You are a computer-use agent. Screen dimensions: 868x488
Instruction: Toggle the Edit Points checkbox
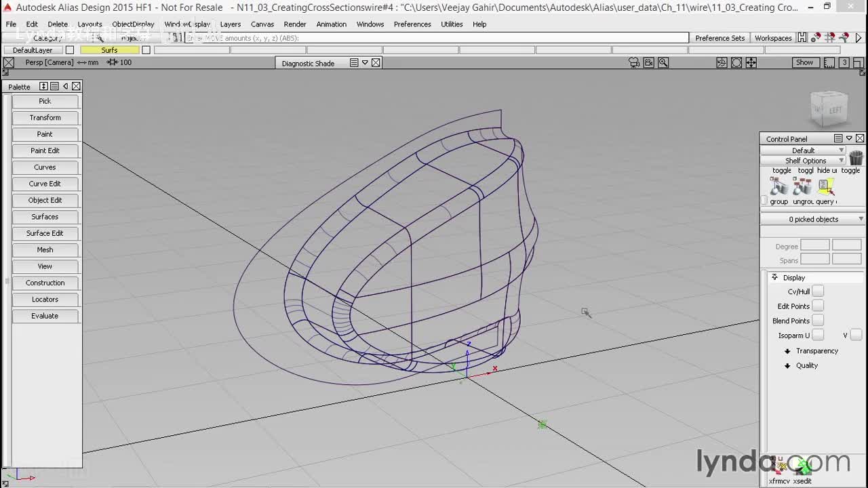[818, 306]
